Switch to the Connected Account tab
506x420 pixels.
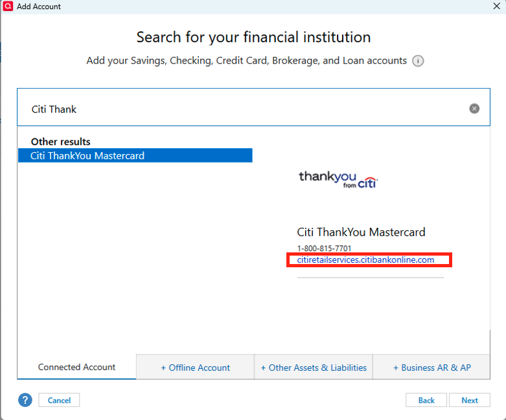click(x=77, y=367)
